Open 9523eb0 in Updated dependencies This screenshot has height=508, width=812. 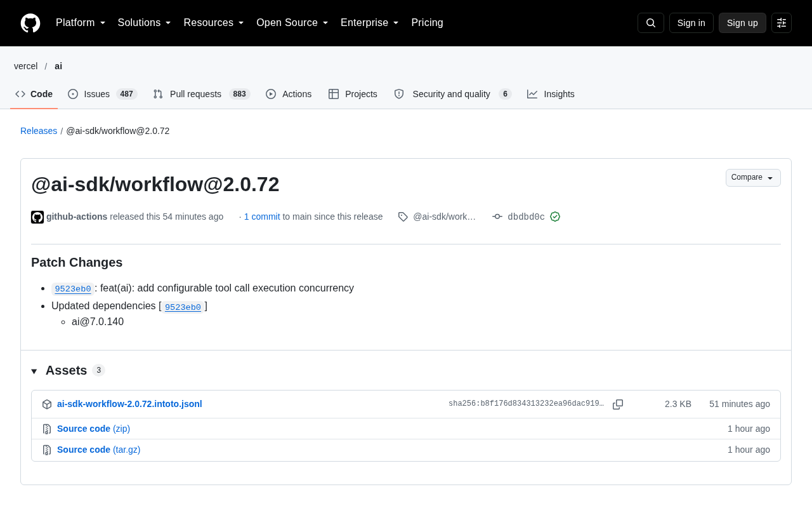[183, 307]
